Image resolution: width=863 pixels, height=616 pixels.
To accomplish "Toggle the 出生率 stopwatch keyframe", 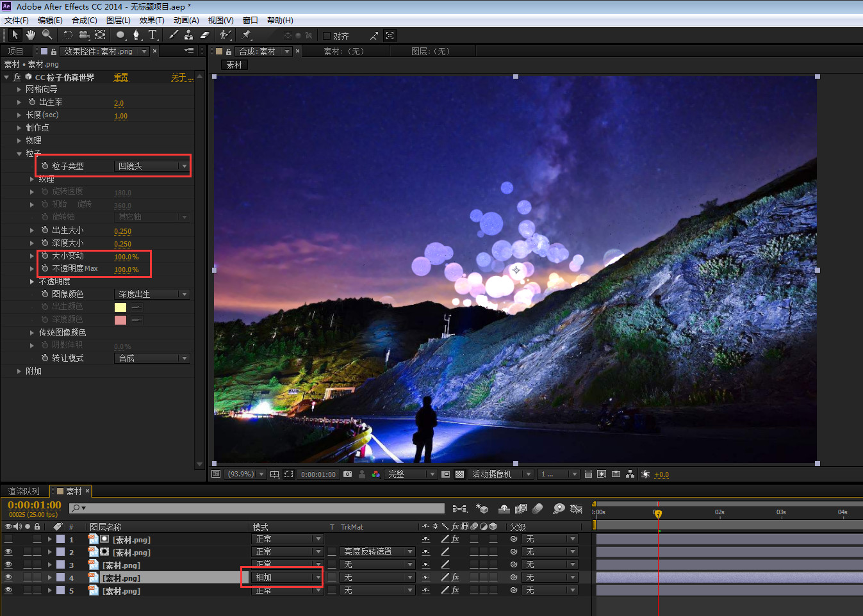I will tap(32, 102).
